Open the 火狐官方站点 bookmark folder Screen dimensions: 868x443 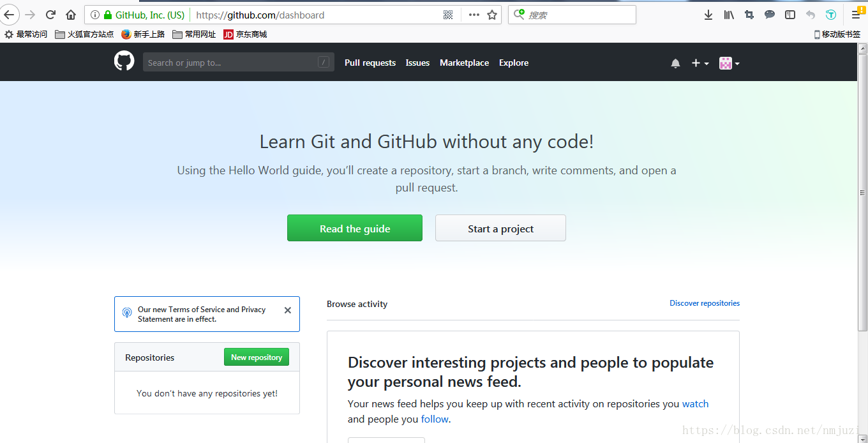tap(84, 34)
